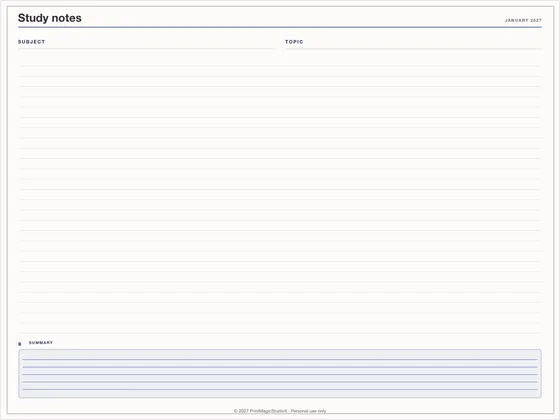Click the "SUBJECT" label
The height and width of the screenshot is (420, 560).
31,42
